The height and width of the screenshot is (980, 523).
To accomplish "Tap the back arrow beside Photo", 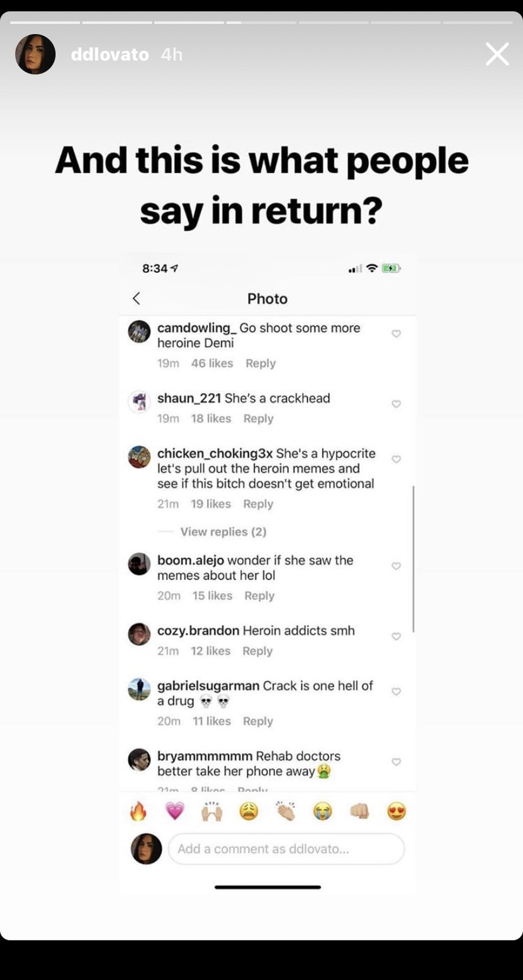I will (x=137, y=298).
